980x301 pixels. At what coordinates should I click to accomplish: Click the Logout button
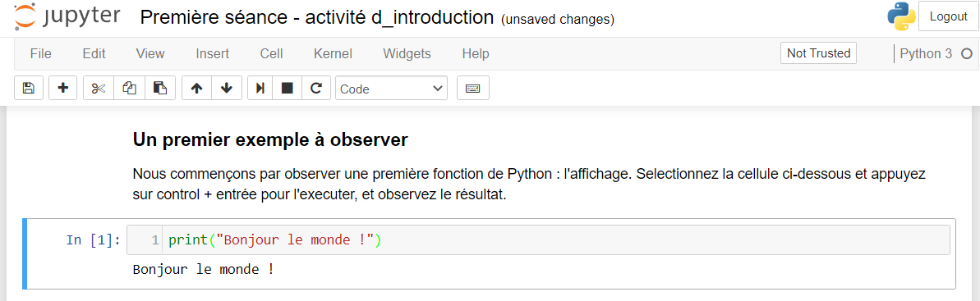(948, 17)
